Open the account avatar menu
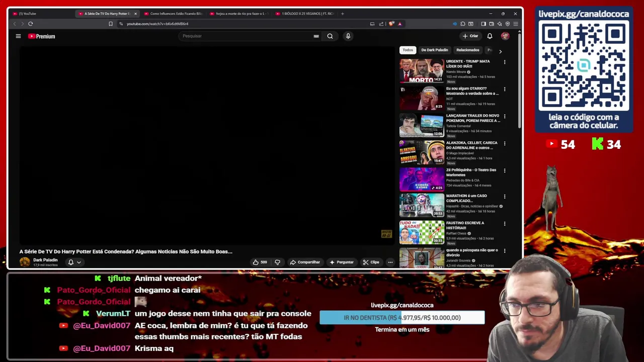 point(505,36)
